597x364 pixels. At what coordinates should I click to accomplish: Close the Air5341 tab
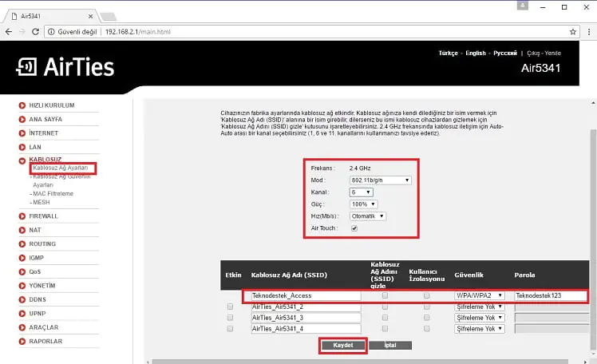coord(90,17)
